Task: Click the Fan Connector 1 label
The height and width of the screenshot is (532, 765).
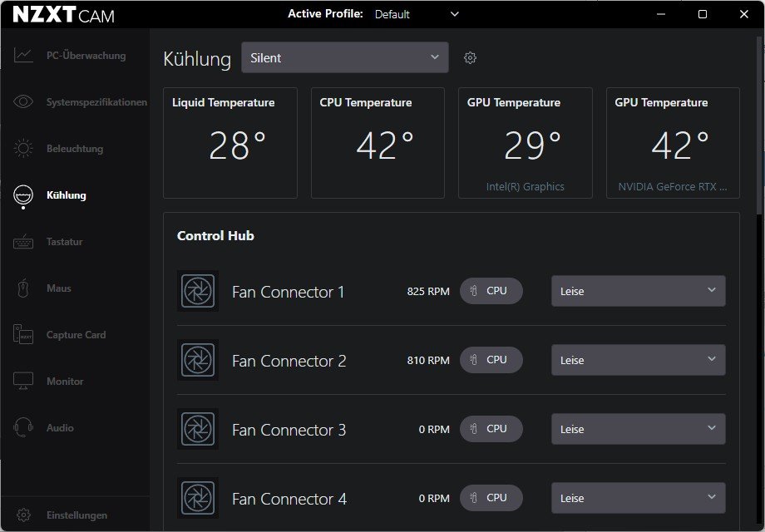Action: (288, 292)
